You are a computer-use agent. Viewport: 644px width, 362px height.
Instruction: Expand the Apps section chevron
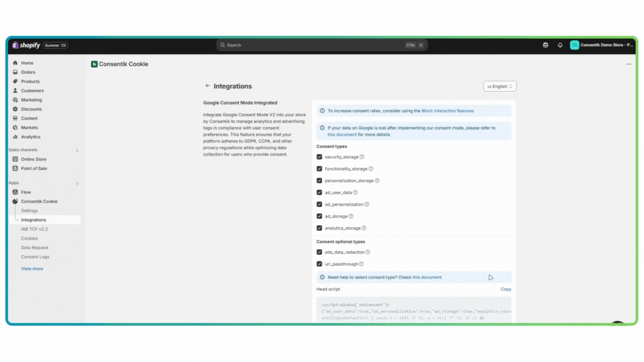coord(77,183)
